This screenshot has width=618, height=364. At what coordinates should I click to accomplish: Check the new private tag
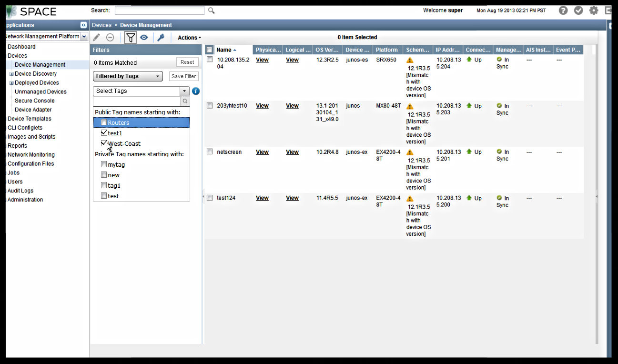coord(104,175)
